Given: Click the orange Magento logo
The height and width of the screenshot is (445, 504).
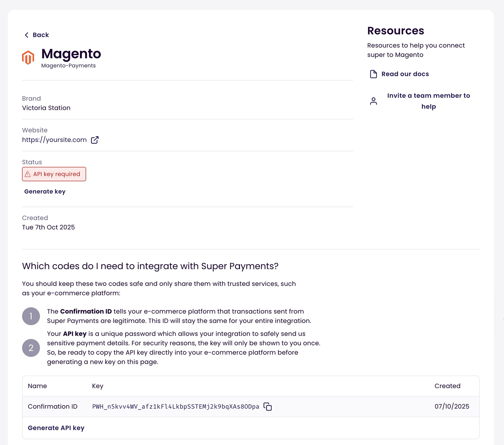Looking at the screenshot, I should coord(28,57).
